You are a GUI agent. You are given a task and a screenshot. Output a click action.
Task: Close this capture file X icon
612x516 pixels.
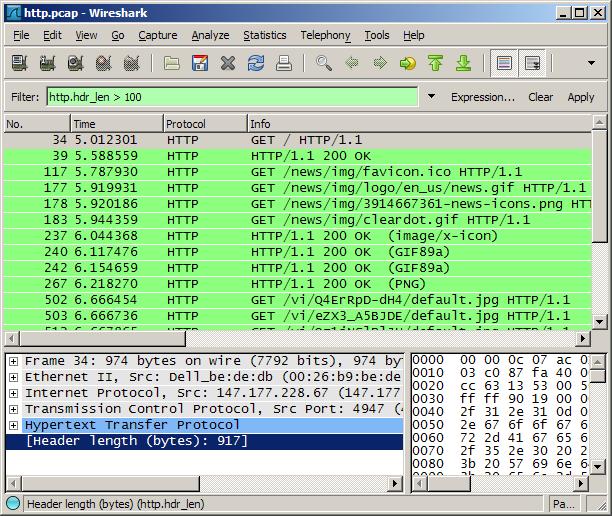tap(228, 63)
